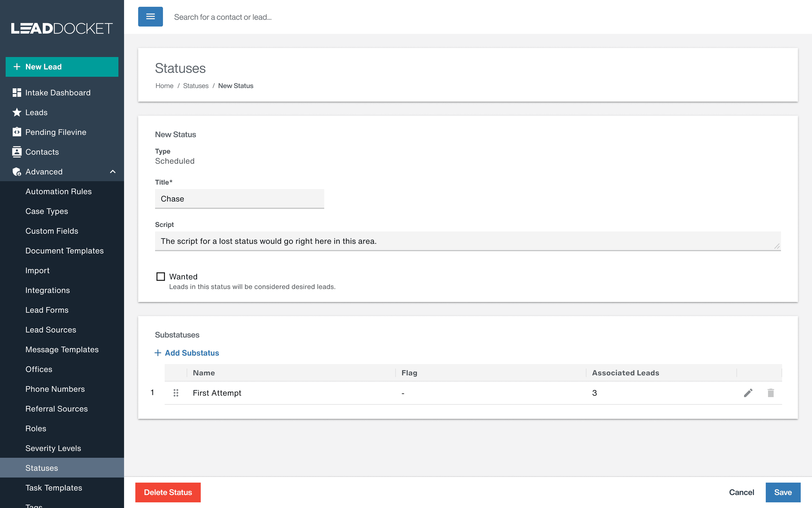Click the First Attempt substatus name

(217, 393)
